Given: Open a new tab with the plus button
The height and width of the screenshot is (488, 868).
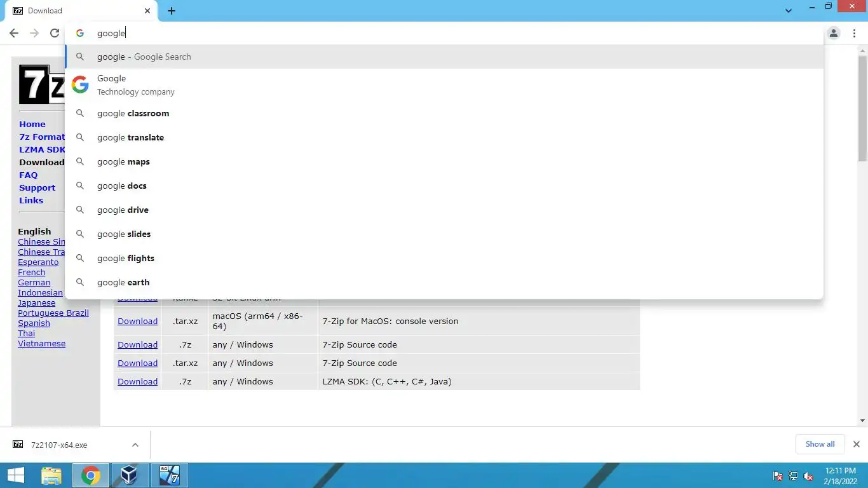Looking at the screenshot, I should (172, 11).
